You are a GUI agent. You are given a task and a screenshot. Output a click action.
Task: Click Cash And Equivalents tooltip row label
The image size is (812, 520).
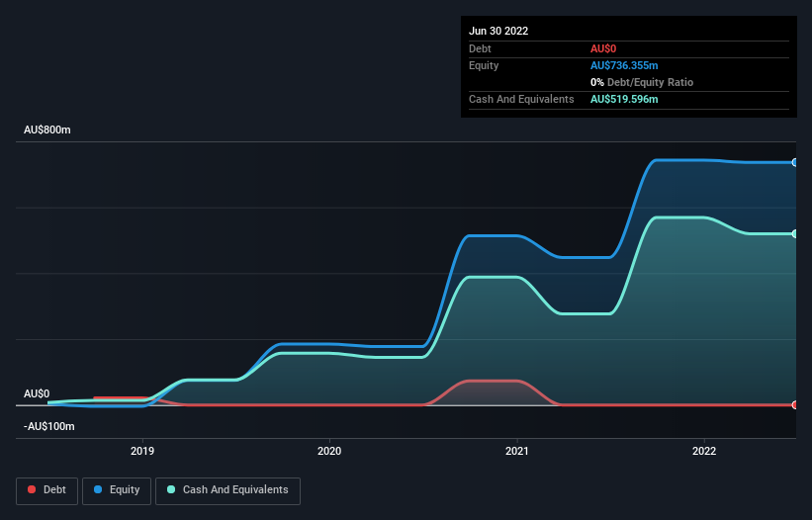521,99
